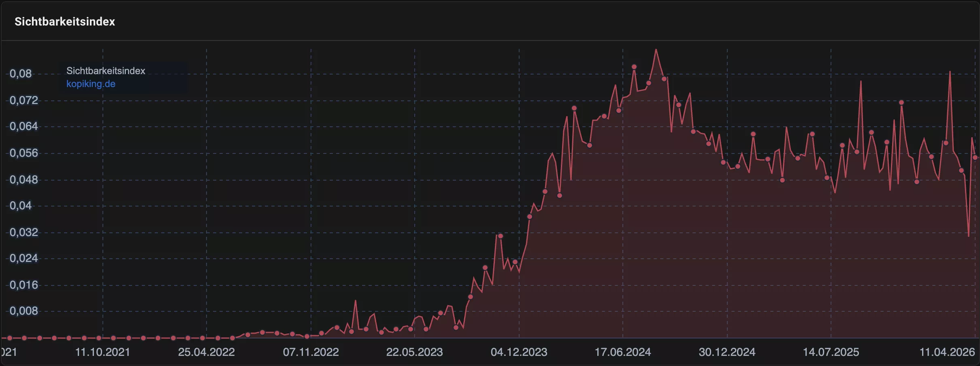
Task: Open the kopiking.de legend link
Action: (x=91, y=84)
